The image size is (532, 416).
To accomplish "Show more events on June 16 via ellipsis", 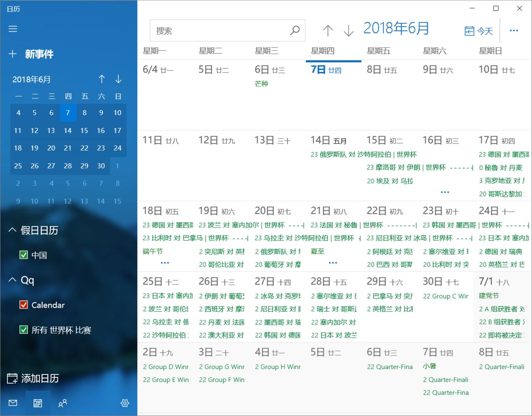I will point(445,192).
